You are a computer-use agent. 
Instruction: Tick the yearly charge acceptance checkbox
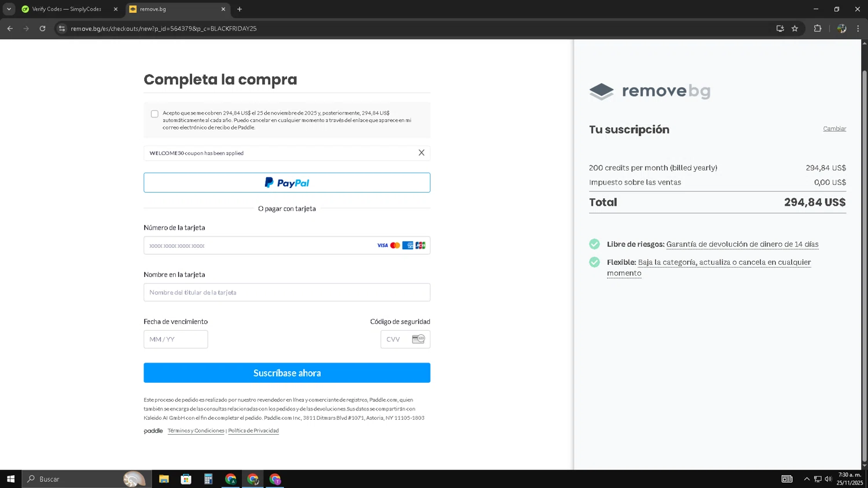(155, 114)
